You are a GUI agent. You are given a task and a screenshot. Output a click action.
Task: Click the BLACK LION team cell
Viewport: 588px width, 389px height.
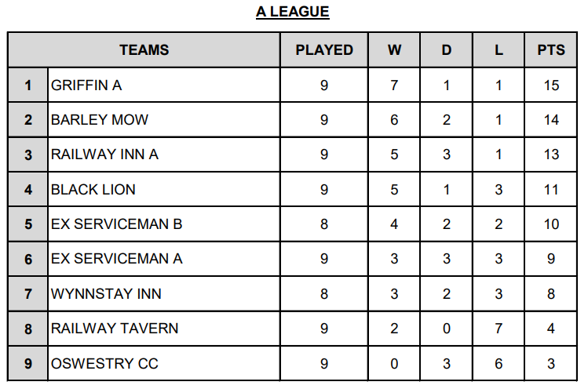pos(93,189)
